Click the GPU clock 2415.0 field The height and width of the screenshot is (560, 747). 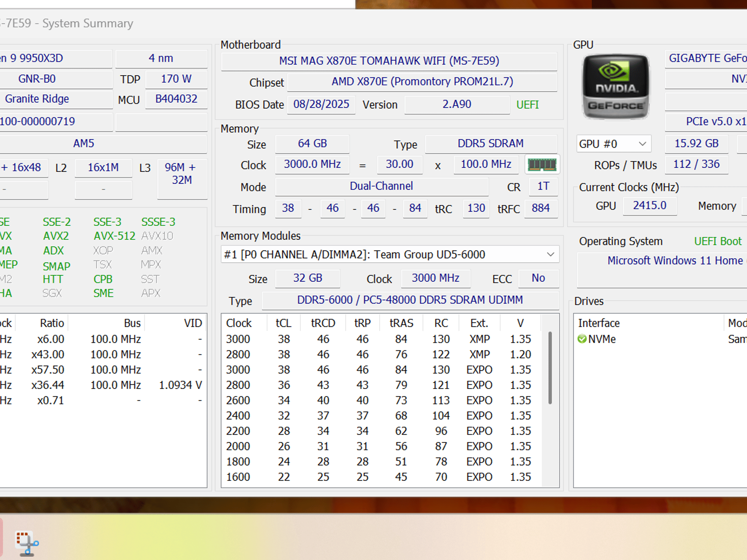[650, 206]
